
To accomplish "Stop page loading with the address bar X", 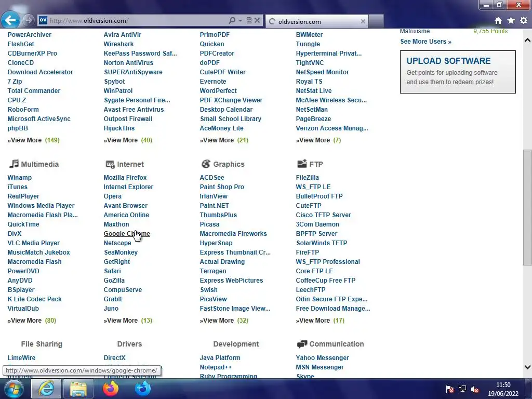I will coord(257,20).
